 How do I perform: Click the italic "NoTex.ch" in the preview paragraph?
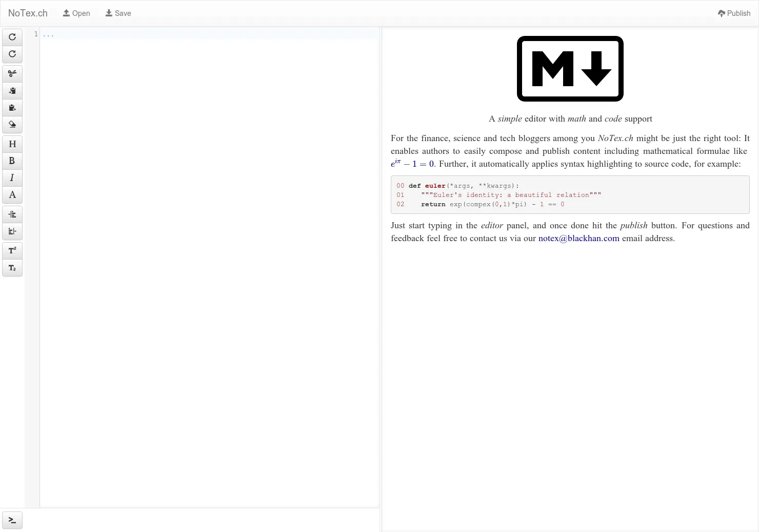[615, 139]
